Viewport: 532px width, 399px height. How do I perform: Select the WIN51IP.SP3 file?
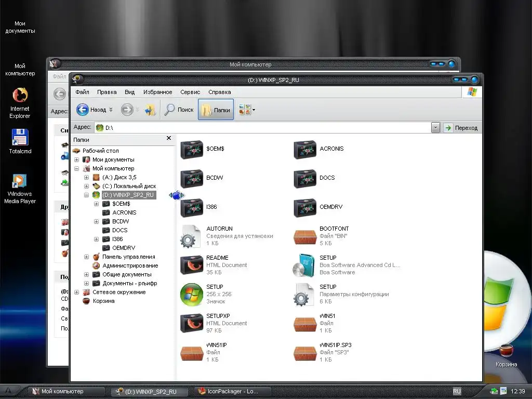click(322, 352)
